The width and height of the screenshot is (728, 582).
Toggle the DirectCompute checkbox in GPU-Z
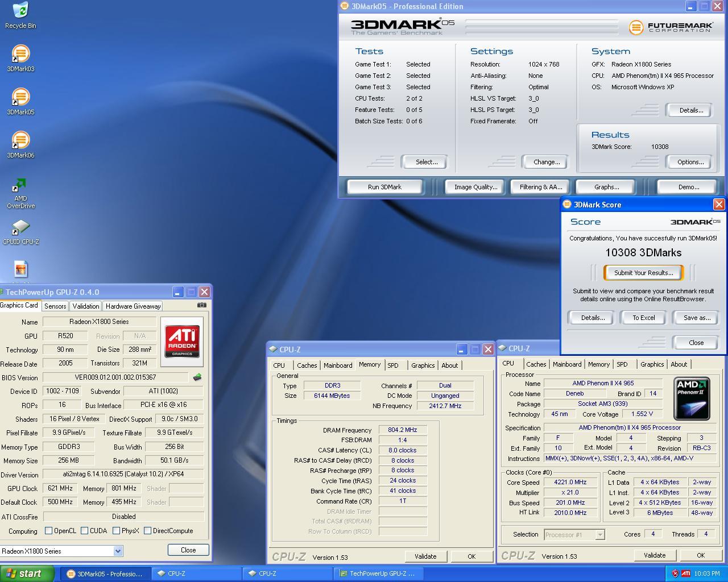coord(148,531)
